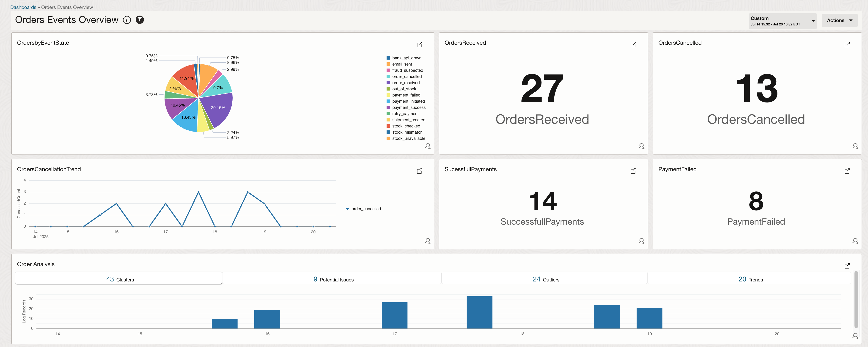Click OrdersbyEventState query magnifier icon
The width and height of the screenshot is (868, 347).
[x=428, y=146]
